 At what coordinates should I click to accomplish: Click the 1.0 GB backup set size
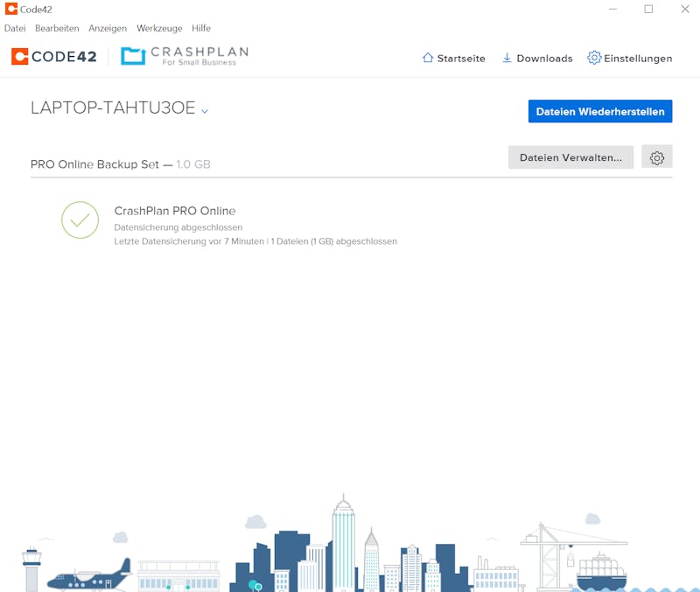click(x=193, y=164)
